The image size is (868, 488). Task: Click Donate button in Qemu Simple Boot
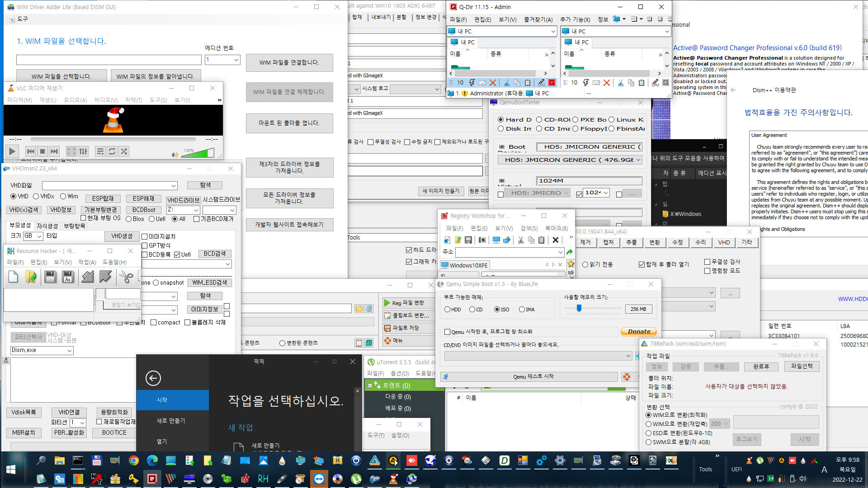pyautogui.click(x=639, y=332)
